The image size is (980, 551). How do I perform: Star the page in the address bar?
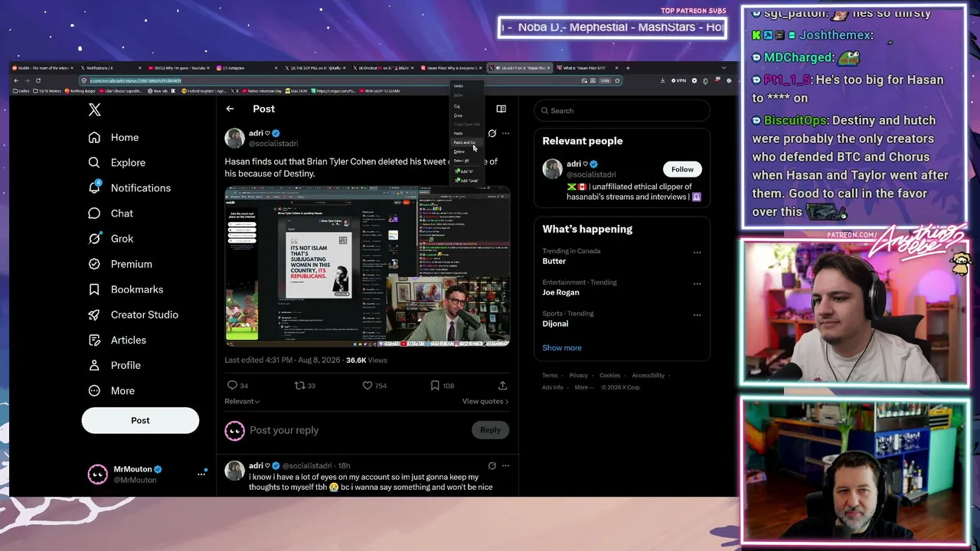click(617, 80)
